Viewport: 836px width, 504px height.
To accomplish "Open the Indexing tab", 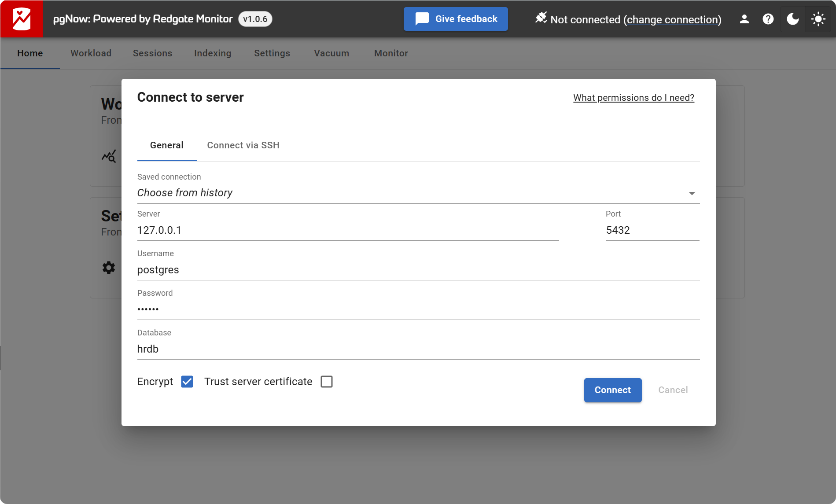I will click(x=213, y=53).
